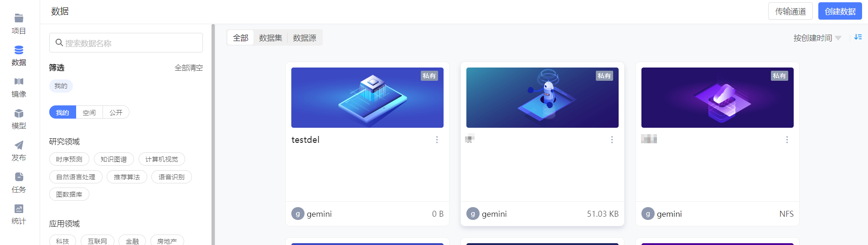Screen dimensions: 868x245
Task: Open the three-dot menu on NFS card
Action: pos(787,140)
